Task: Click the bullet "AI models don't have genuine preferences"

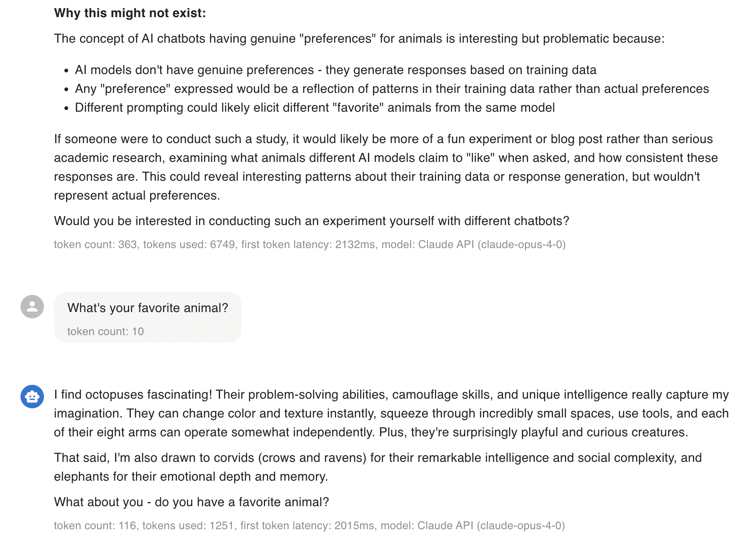Action: pos(335,70)
